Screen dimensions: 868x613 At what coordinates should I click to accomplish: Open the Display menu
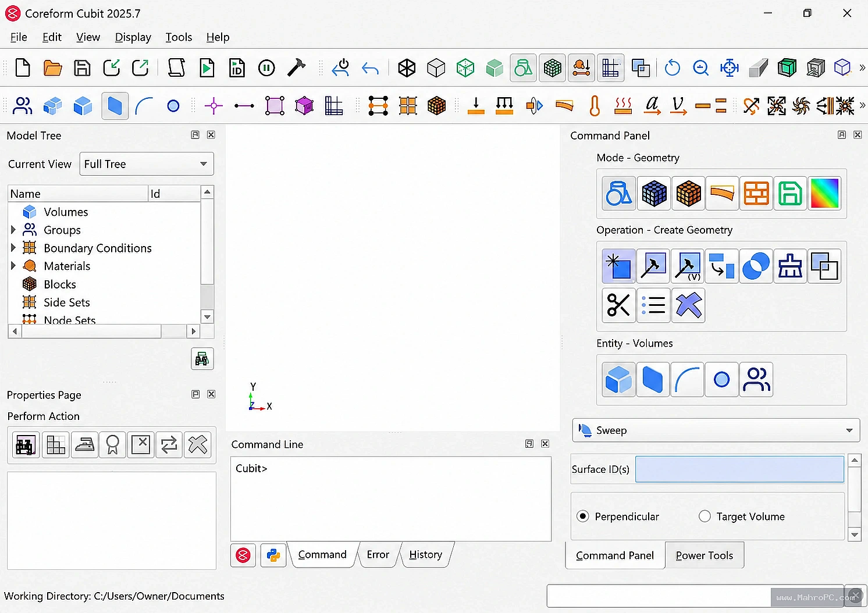133,37
